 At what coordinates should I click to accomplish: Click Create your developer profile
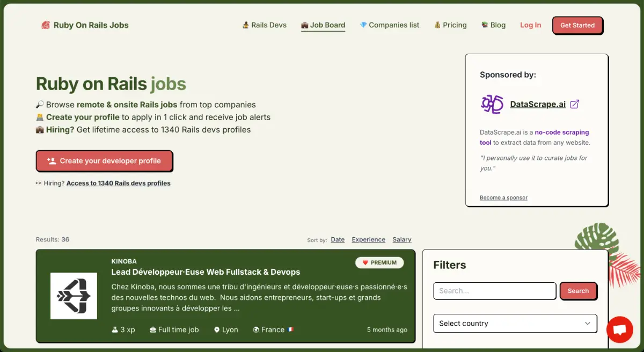pyautogui.click(x=104, y=160)
